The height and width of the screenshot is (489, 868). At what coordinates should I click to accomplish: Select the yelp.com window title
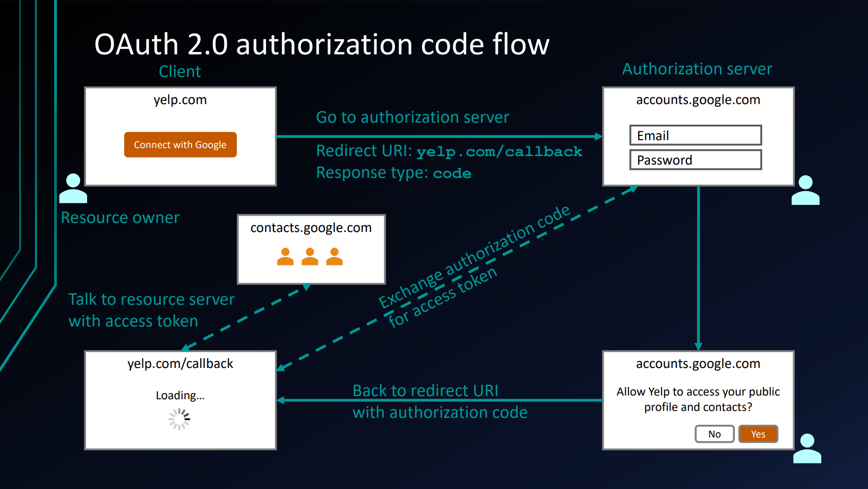tap(180, 100)
